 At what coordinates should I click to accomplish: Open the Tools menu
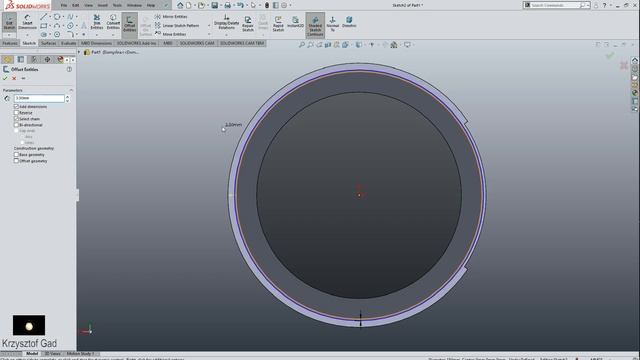(x=117, y=5)
